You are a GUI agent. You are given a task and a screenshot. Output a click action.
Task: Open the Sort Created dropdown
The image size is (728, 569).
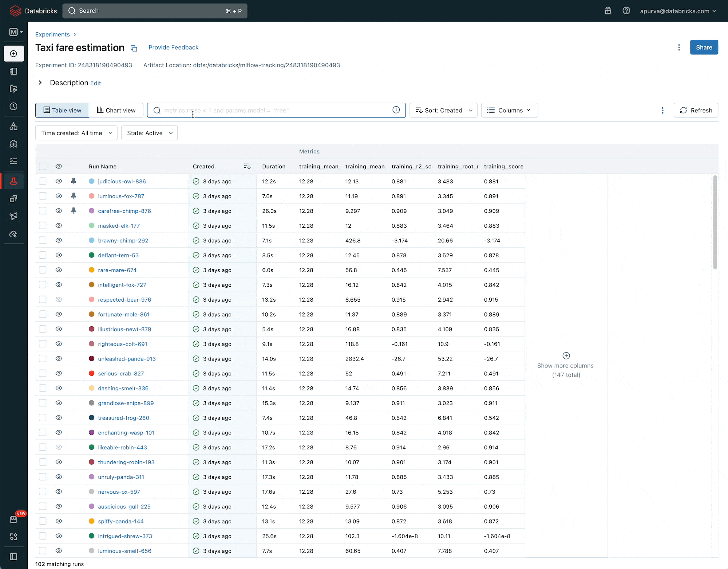pos(443,111)
